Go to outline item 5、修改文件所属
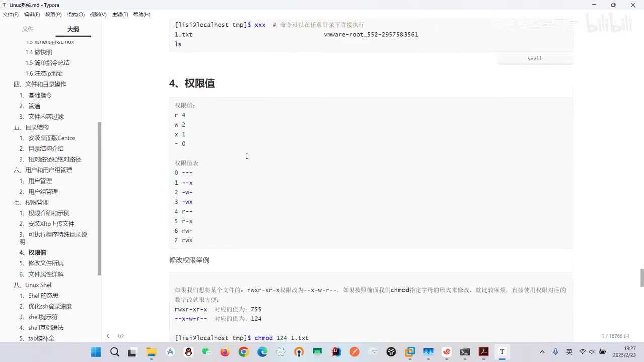Image resolution: width=644 pixels, height=362 pixels. point(41,263)
